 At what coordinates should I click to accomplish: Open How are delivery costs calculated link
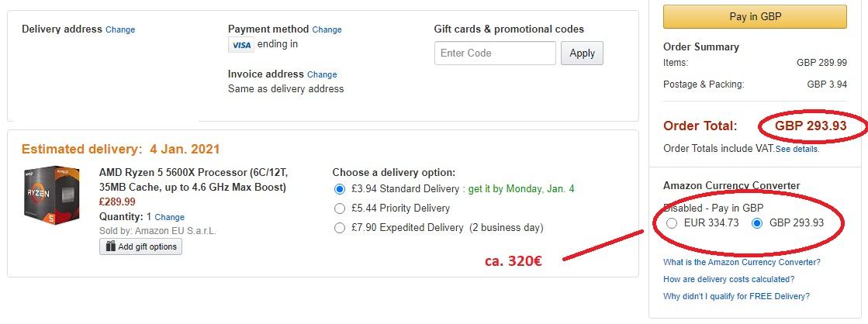tap(728, 279)
